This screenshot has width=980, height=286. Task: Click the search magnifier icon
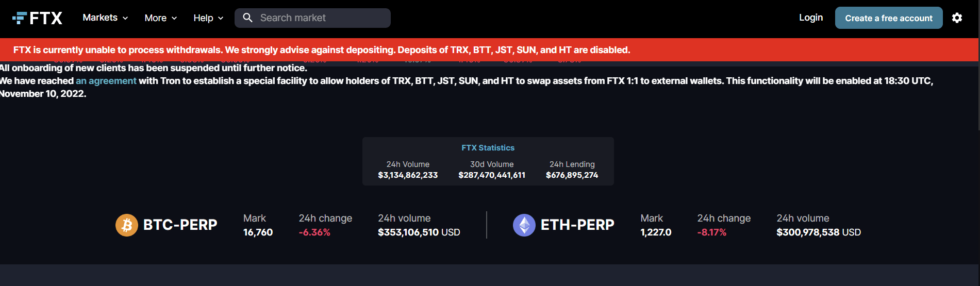pyautogui.click(x=247, y=18)
